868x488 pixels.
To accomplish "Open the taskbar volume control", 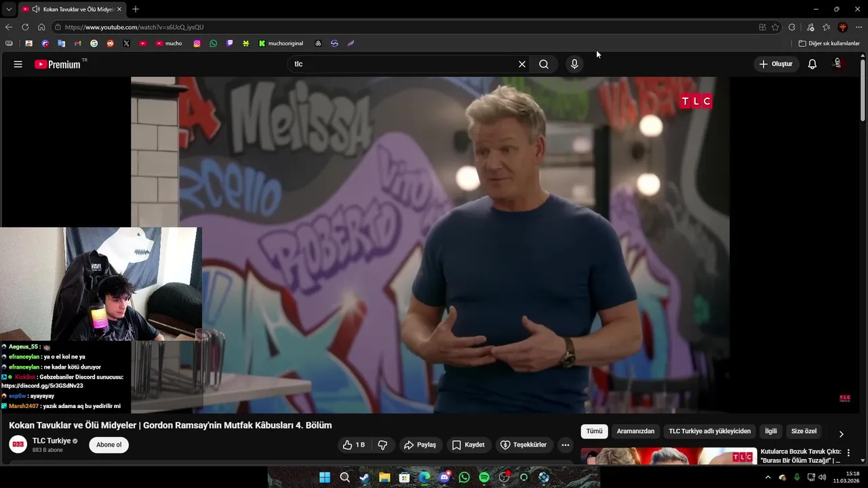I will pyautogui.click(x=823, y=477).
